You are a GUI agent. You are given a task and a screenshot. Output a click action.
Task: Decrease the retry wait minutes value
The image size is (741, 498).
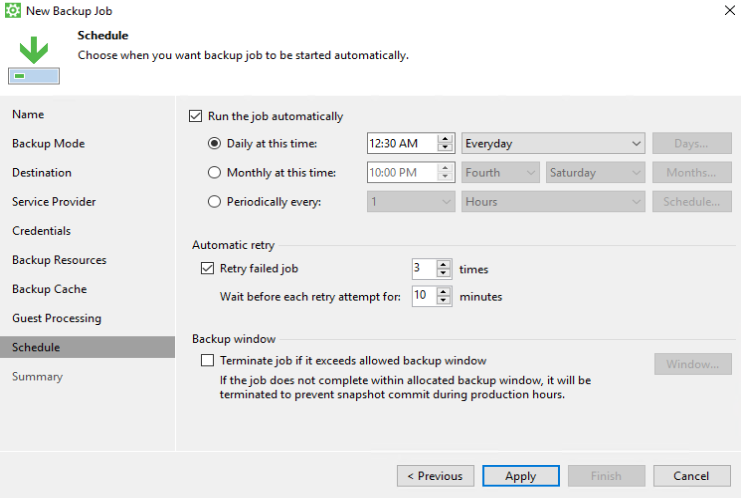[x=444, y=301]
